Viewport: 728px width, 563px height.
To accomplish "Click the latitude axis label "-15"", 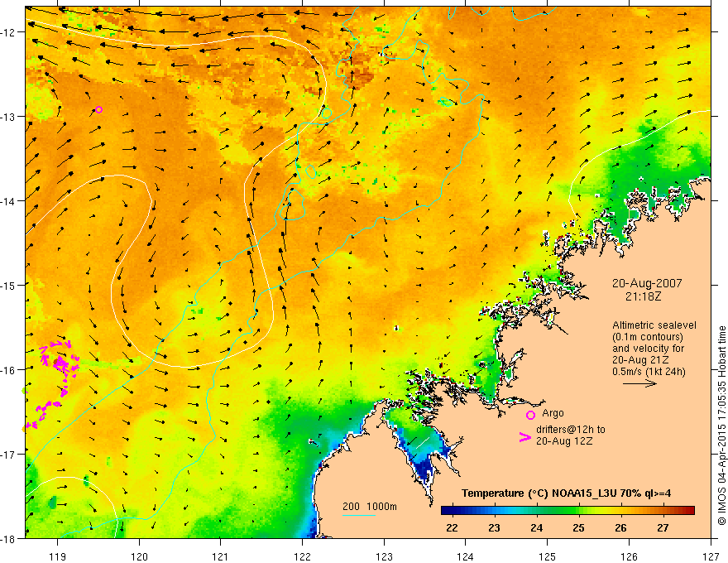I will [8, 285].
